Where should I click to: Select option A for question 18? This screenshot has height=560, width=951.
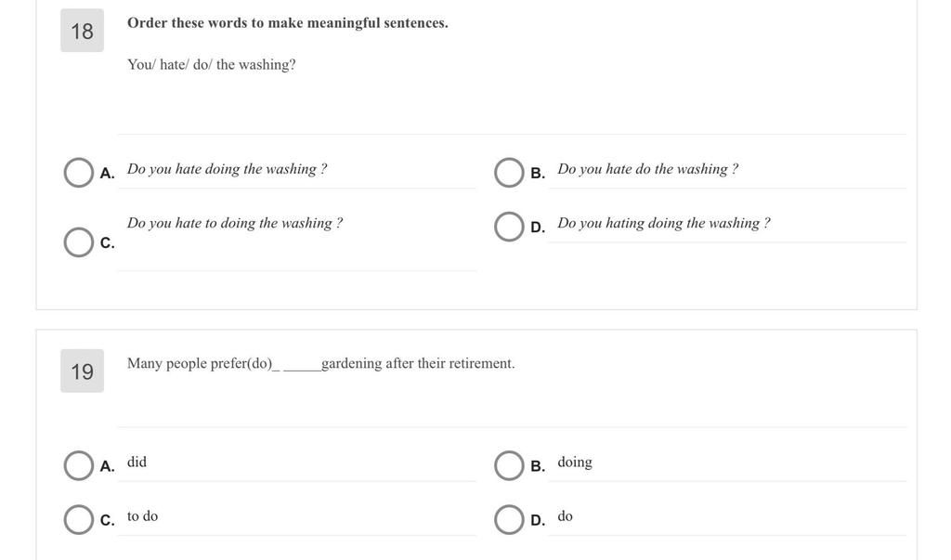pos(78,173)
